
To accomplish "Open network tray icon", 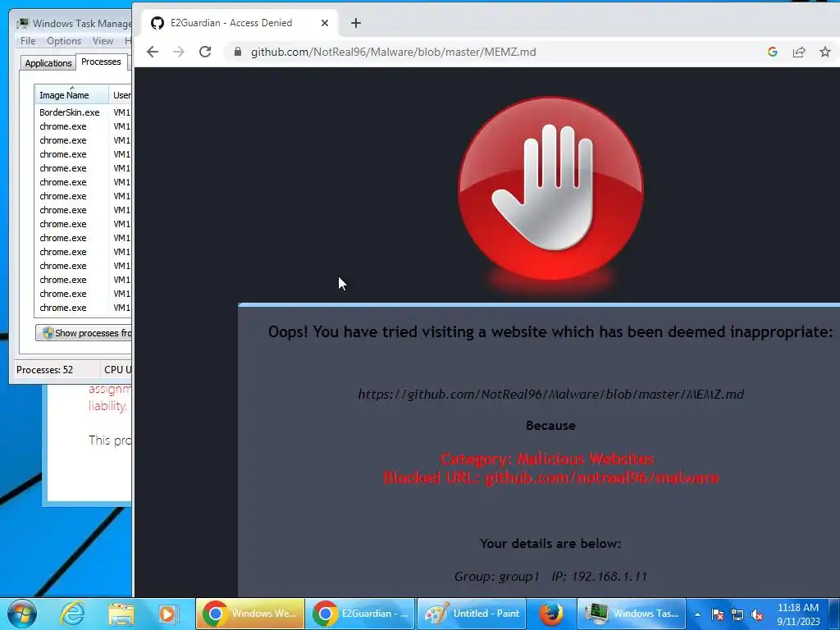I will pos(737,614).
